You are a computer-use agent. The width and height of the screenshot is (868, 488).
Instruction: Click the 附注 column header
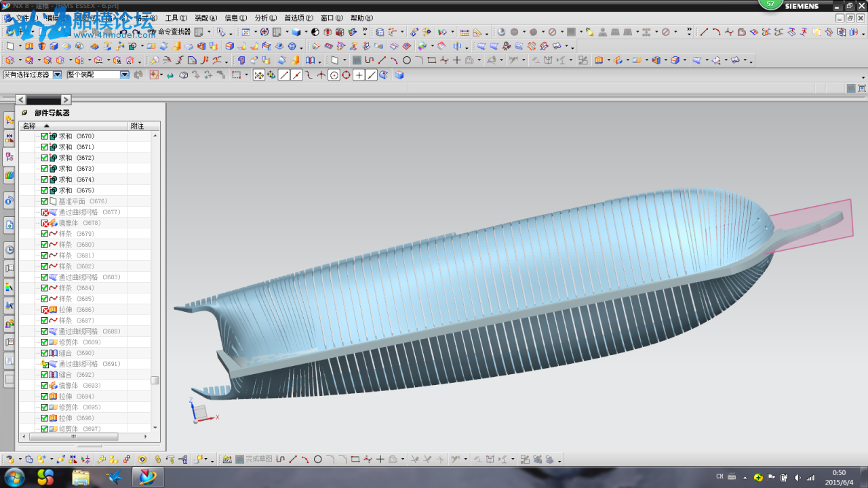144,126
